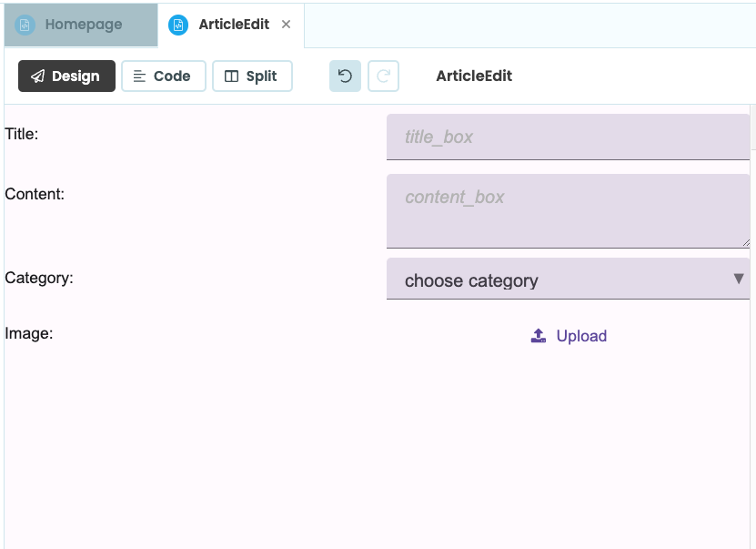Close the ArticleEdit tab

285,25
